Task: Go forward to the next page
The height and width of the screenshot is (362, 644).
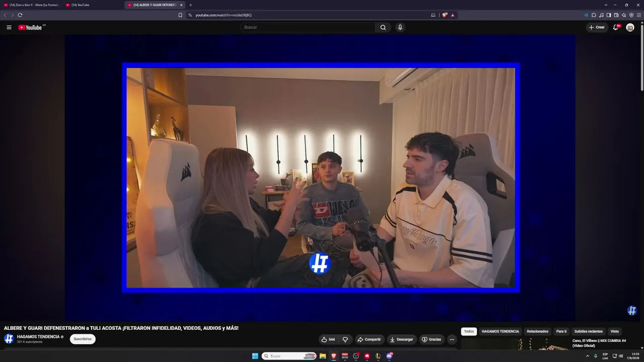Action: [13, 15]
